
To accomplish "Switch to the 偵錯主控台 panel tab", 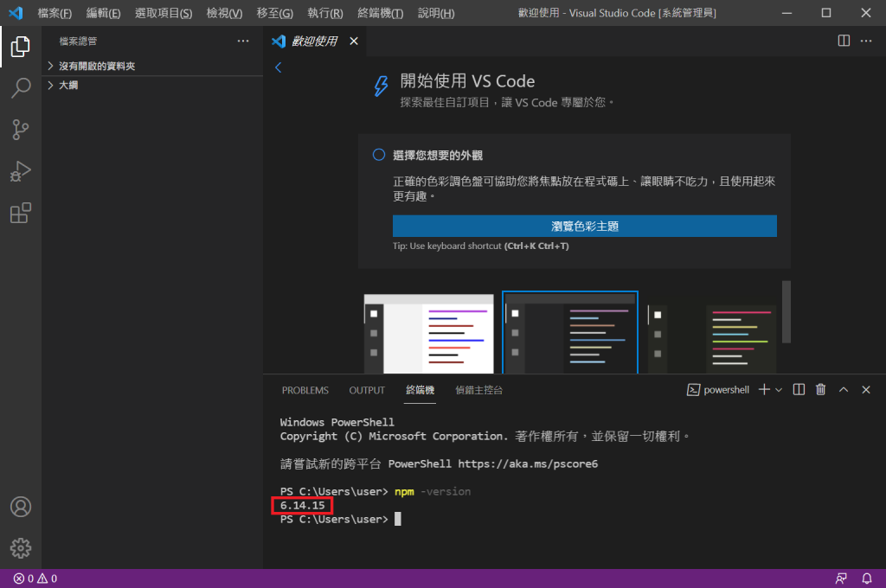I will tap(478, 390).
